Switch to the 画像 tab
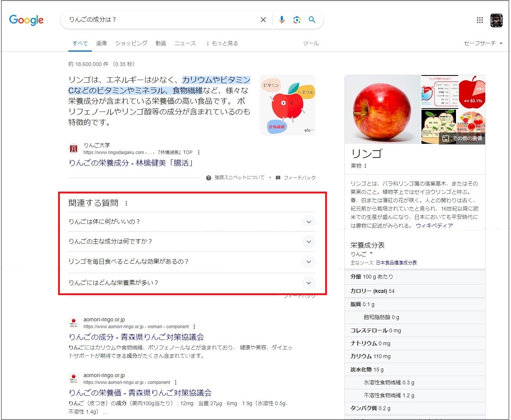511x420 pixels. coord(102,43)
